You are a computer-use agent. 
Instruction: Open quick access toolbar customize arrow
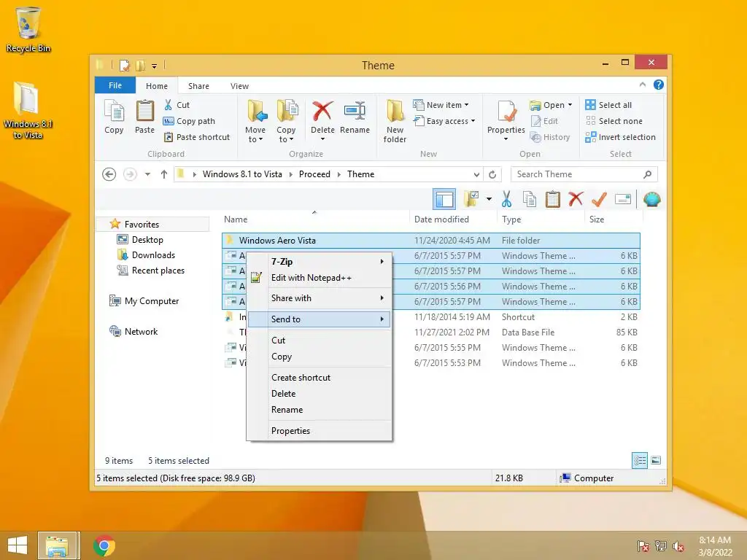155,66
